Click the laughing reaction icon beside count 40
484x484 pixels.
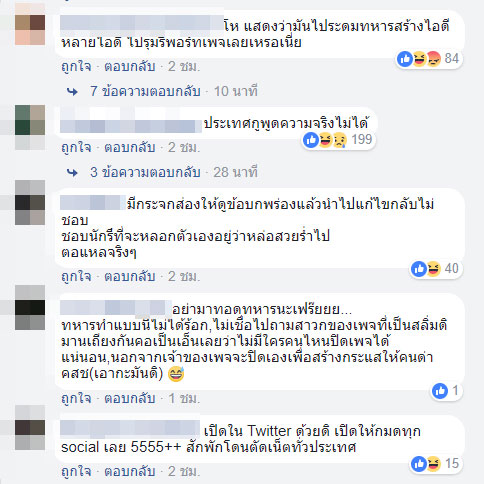pyautogui.click(x=433, y=269)
